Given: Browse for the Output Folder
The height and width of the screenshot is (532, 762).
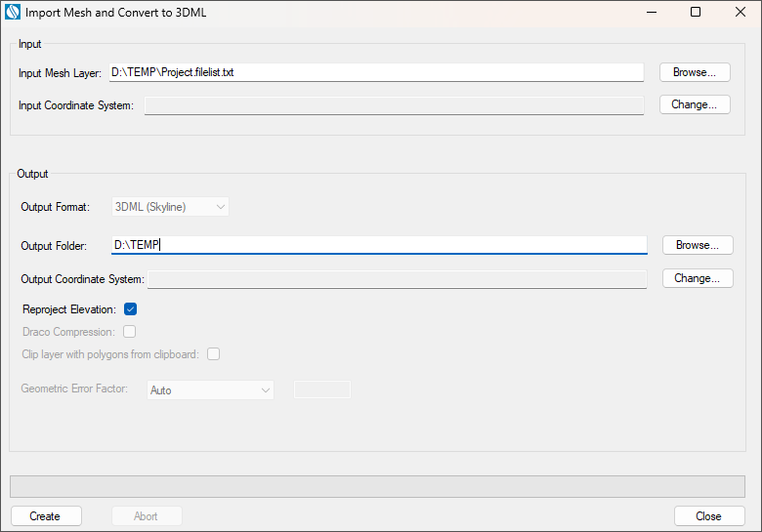Looking at the screenshot, I should (x=698, y=245).
